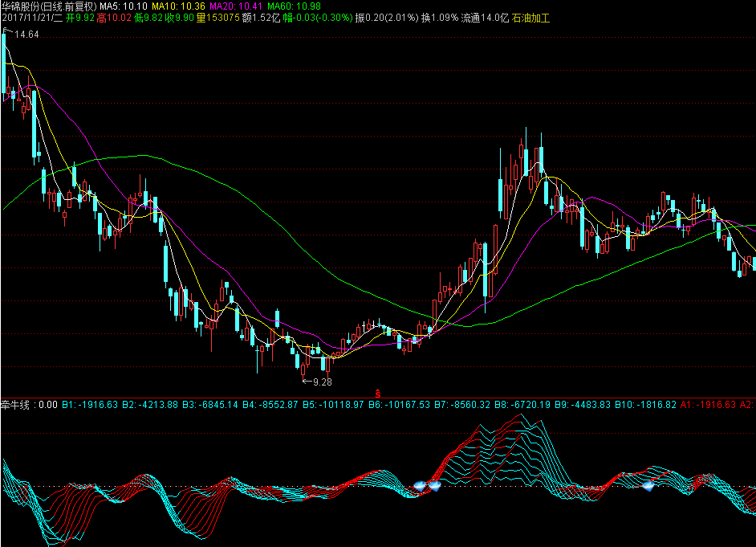756x547 pixels.
Task: Click the rightmost diamond signal marker
Action: [x=648, y=485]
